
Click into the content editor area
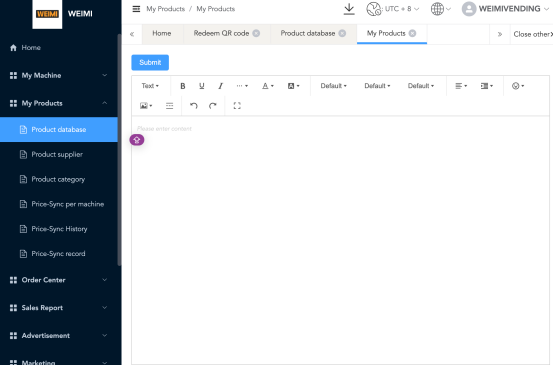point(340,240)
